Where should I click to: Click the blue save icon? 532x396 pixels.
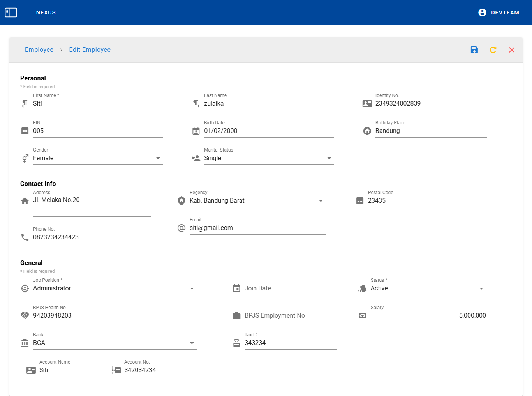(x=474, y=50)
